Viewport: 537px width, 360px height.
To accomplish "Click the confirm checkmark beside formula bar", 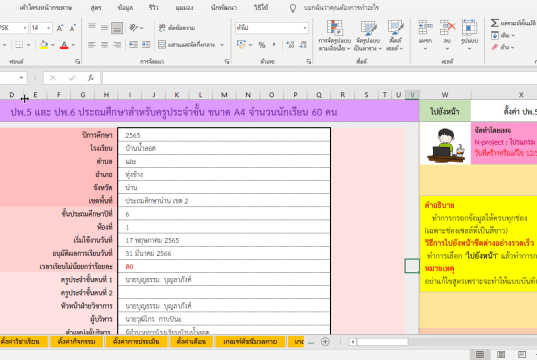I will tap(72, 78).
